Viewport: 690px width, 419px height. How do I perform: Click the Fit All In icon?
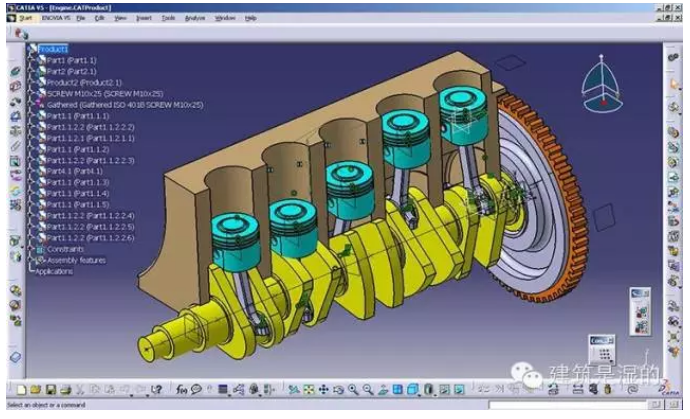(308, 390)
